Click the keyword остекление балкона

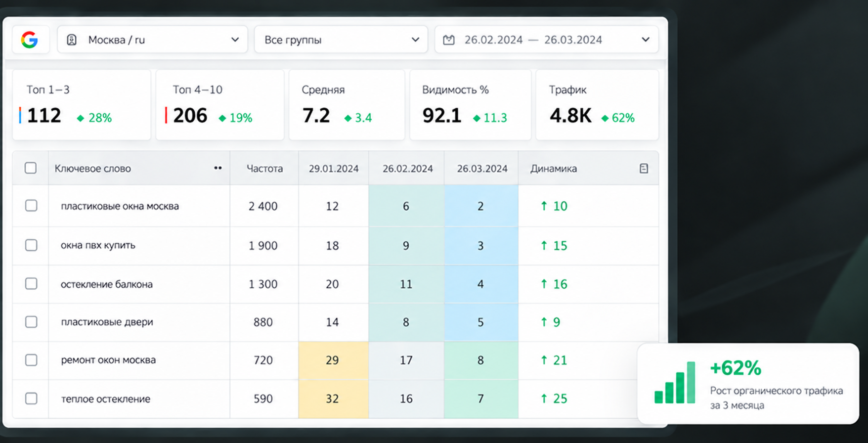pos(106,284)
